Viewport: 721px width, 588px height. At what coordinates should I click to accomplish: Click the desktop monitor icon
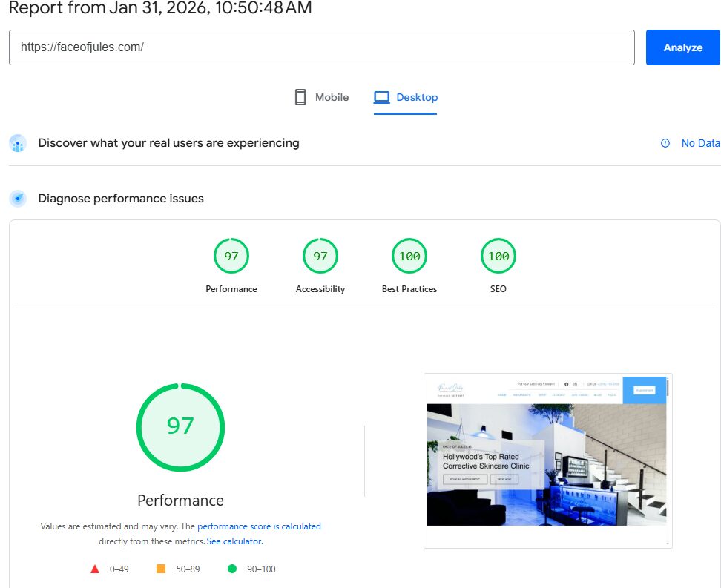[381, 97]
